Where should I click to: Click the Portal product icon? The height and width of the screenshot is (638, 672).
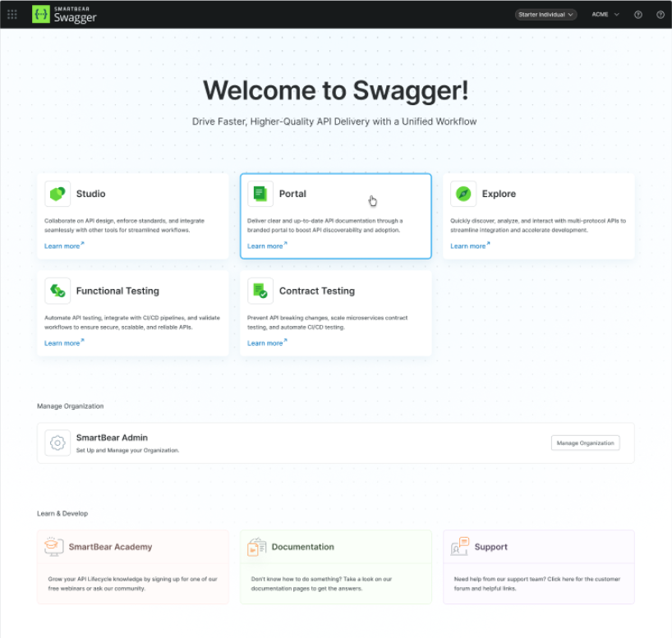pos(260,194)
